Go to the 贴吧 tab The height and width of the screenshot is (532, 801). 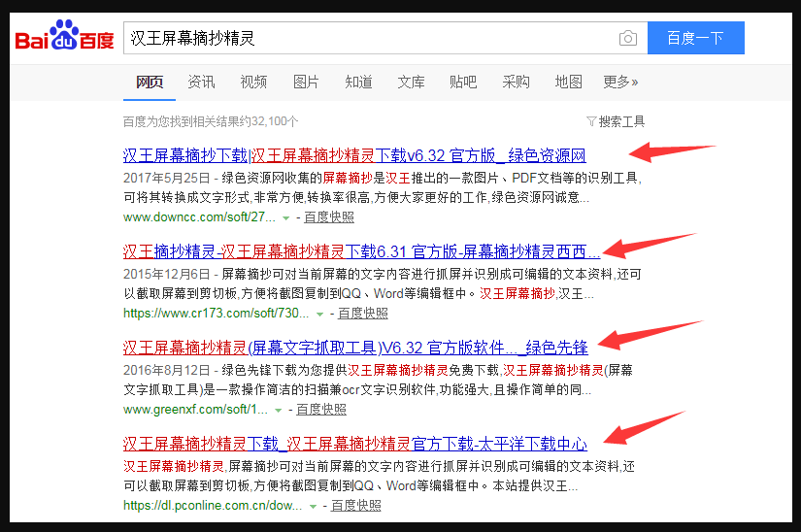(x=463, y=82)
